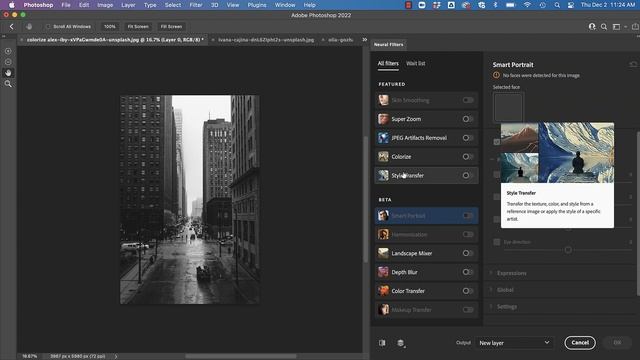Open Spotlight search in menu bar
This screenshot has height=360, width=640.
click(x=557, y=5)
